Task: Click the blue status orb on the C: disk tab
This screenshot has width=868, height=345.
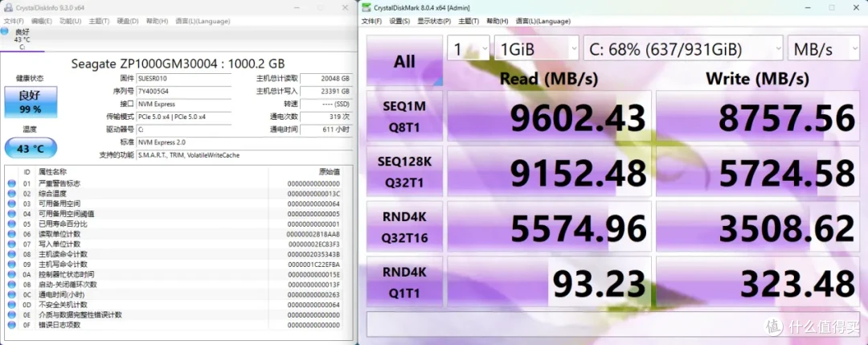Action: [5, 31]
